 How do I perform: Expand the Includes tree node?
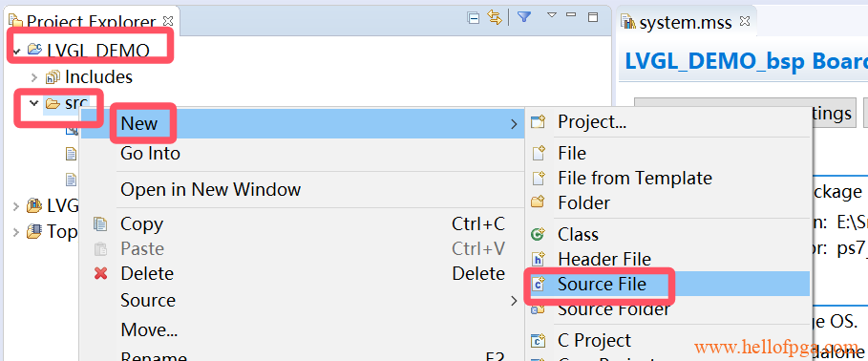(33, 77)
